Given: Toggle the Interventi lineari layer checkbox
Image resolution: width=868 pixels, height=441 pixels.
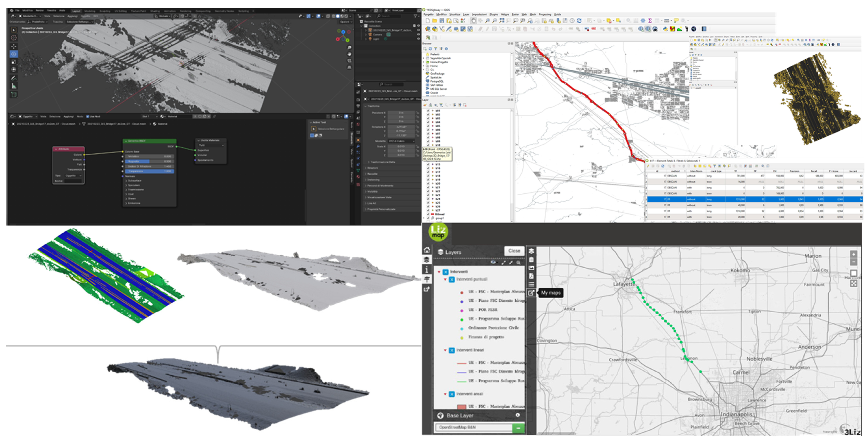Looking at the screenshot, I should pyautogui.click(x=452, y=350).
